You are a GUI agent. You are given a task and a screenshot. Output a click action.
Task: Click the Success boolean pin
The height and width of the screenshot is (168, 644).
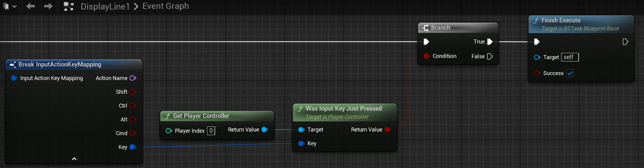click(x=537, y=73)
